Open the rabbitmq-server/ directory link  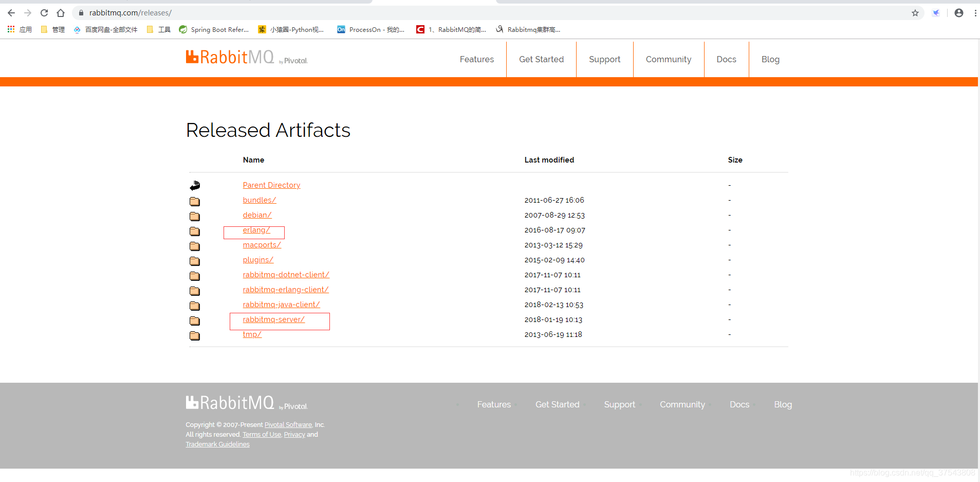[x=274, y=319]
